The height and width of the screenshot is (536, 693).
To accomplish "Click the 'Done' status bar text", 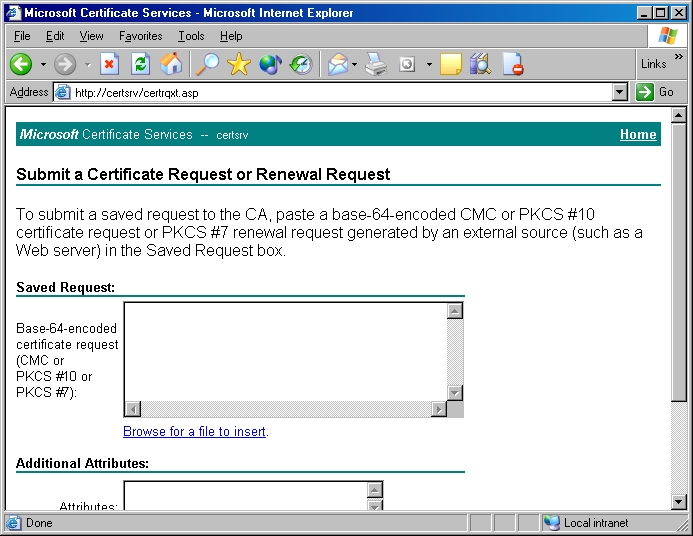I will [39, 523].
